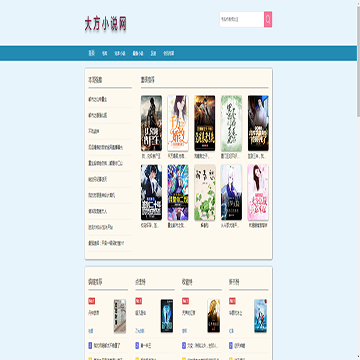Image resolution: width=360 pixels, height=360 pixels.
Task: Open the green bamboo calligraphy book cover
Action: coord(231,123)
